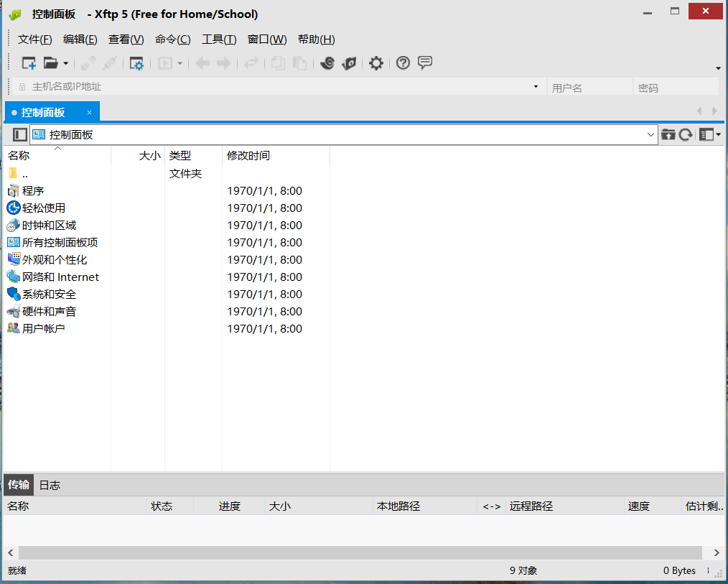Open the 文件(F) menu
Image resolution: width=728 pixels, height=584 pixels.
[35, 40]
